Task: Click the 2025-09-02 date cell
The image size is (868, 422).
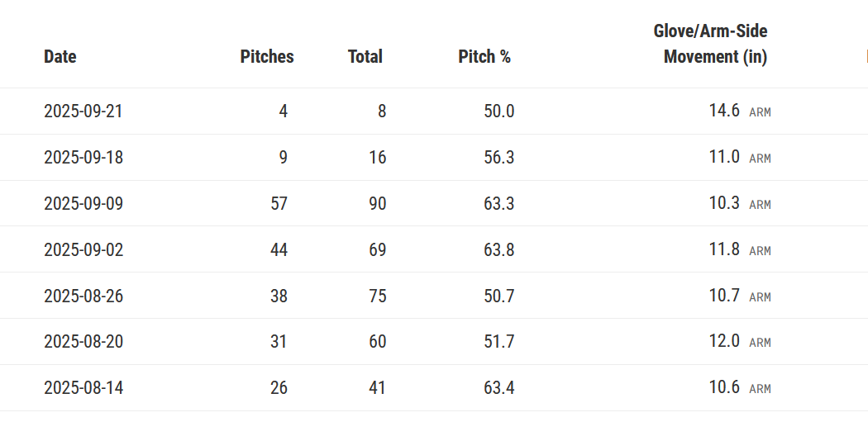Action: point(83,249)
